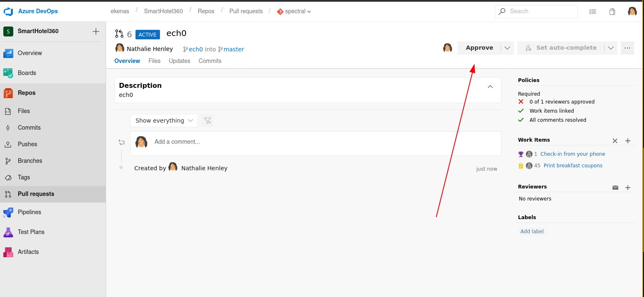Screen dimensions: 644x297
Task: Click the SmartHotel360 project tile icon
Action: (8, 31)
